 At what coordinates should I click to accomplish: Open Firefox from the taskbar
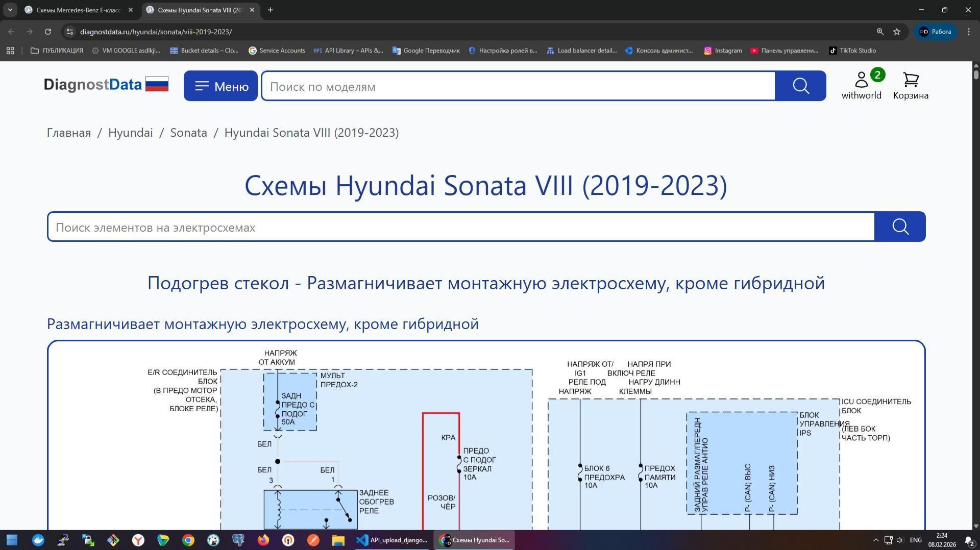pyautogui.click(x=262, y=540)
